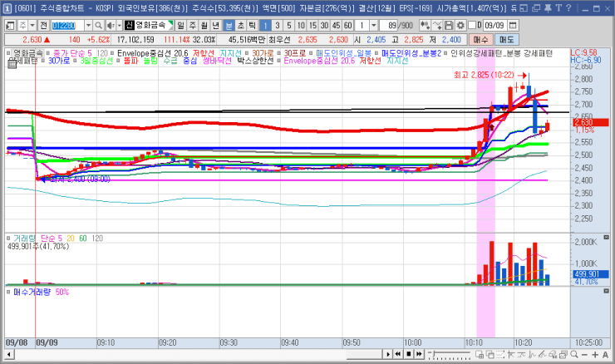The width and height of the screenshot is (615, 364).
Task: Select the stock code input field
Action: tap(68, 26)
